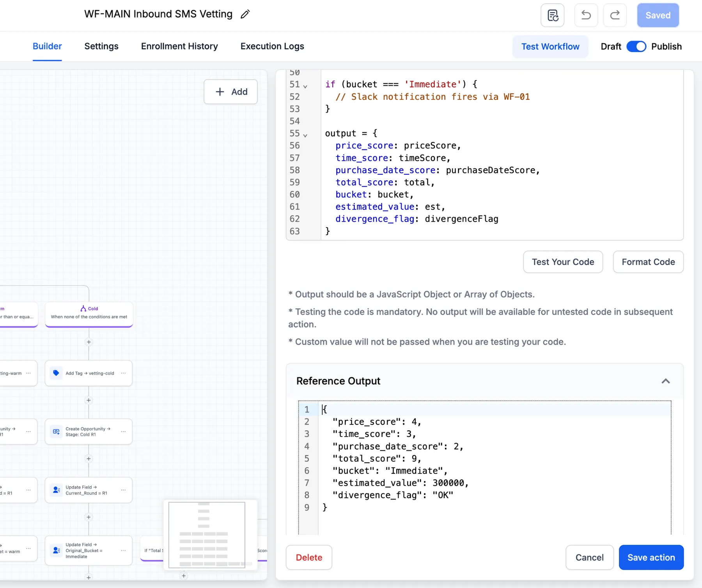The width and height of the screenshot is (702, 588).
Task: Click the tag icon on vetting-cold node
Action: coord(56,373)
